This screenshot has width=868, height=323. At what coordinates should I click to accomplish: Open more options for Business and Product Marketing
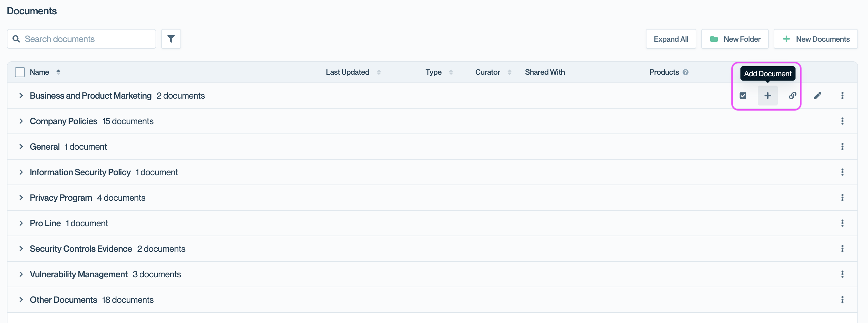pos(842,96)
